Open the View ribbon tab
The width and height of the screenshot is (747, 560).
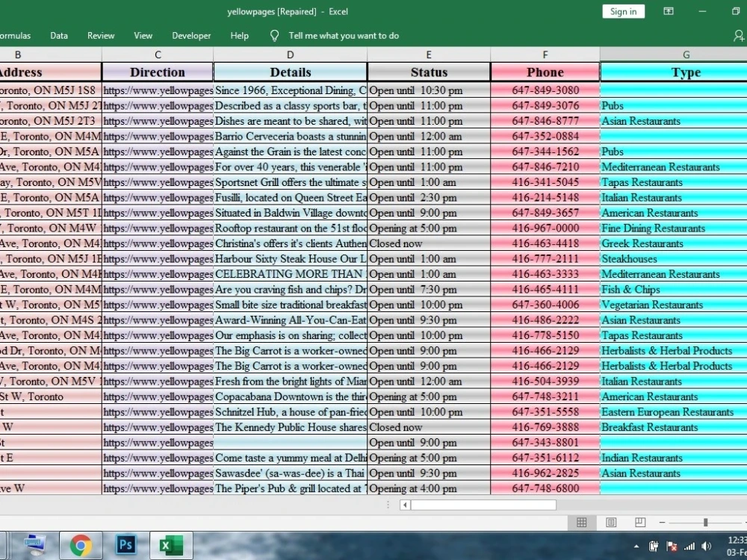point(143,36)
